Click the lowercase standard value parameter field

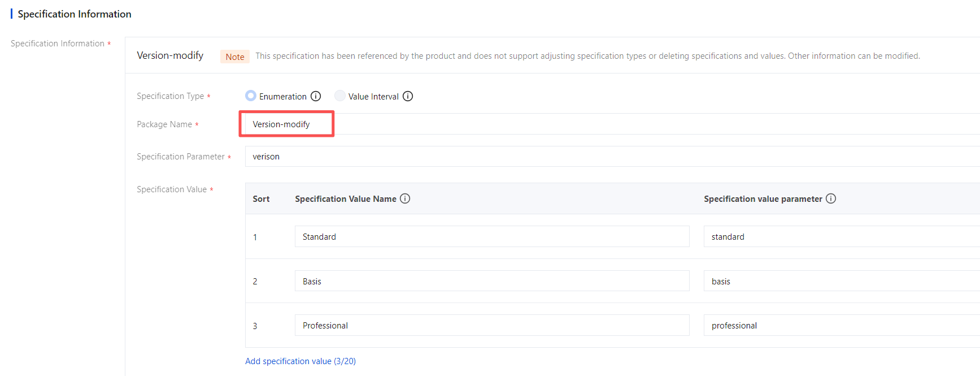click(842, 236)
